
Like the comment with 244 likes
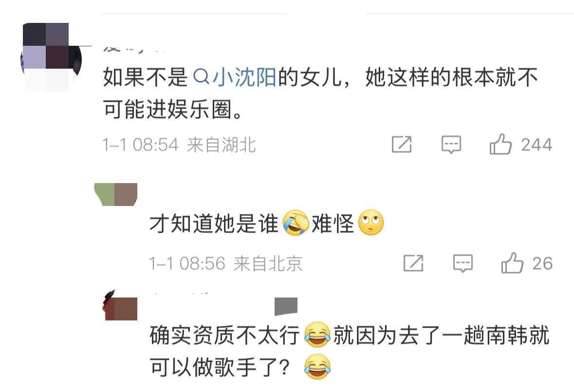click(x=500, y=144)
